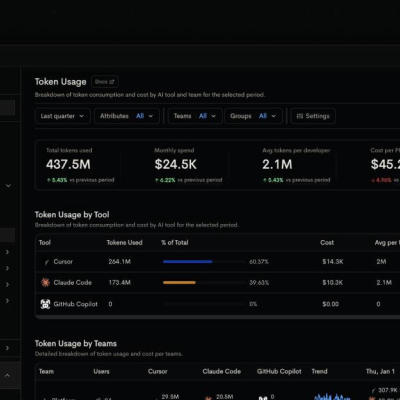Click the Cursor column header in the Teams table
The image size is (400, 400).
tap(158, 371)
